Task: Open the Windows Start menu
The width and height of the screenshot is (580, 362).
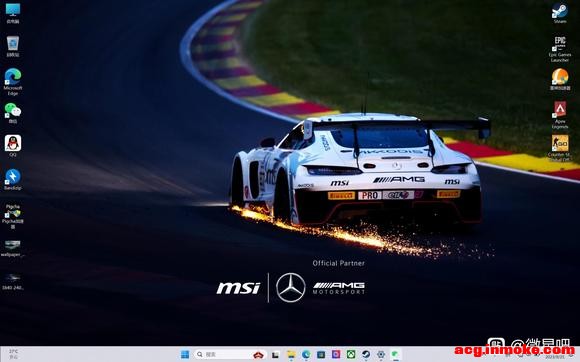Action: click(185, 355)
